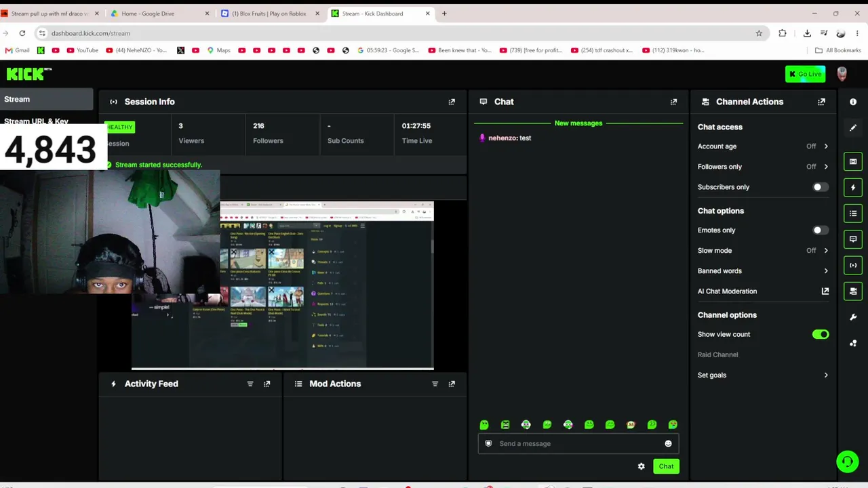
Task: Open the Maps bookmark
Action: (x=218, y=50)
